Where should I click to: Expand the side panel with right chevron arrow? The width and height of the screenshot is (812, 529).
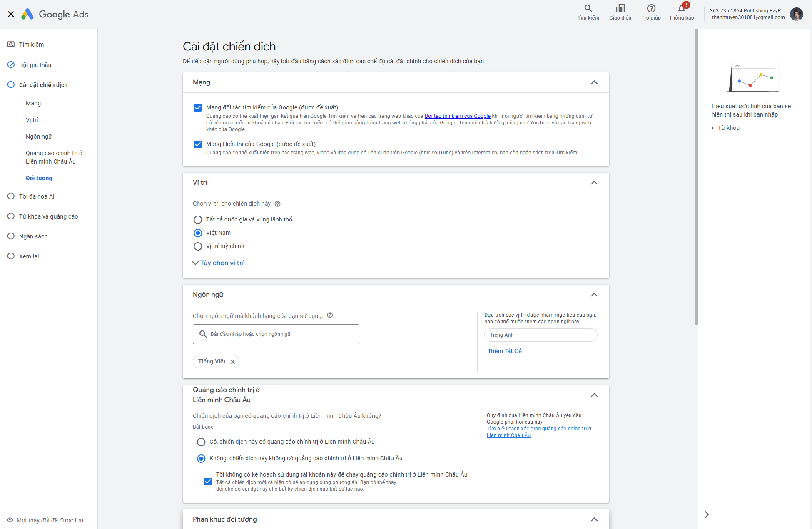click(x=706, y=514)
